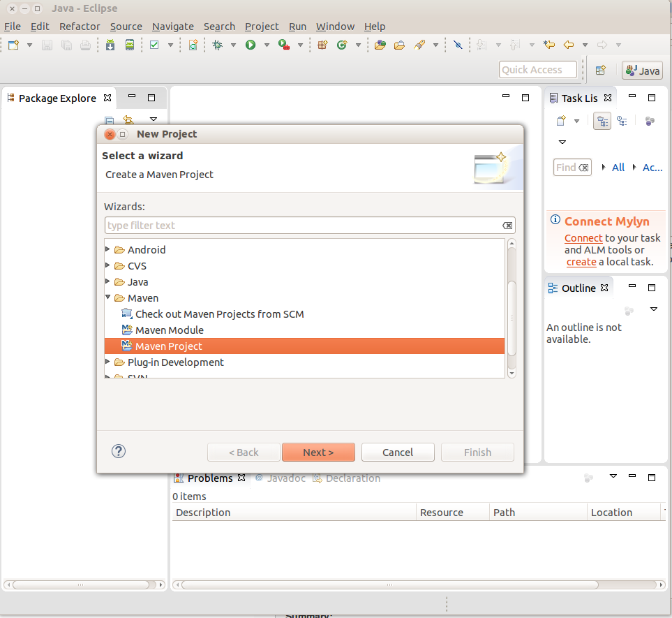This screenshot has height=618, width=672.
Task: Click New Android XML file icon
Action: click(x=193, y=45)
